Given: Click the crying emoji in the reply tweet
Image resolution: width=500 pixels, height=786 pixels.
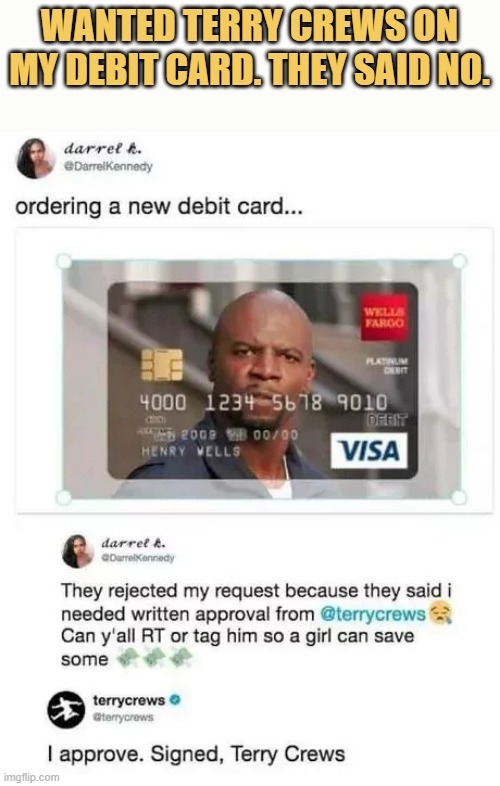Looking at the screenshot, I should tap(441, 613).
